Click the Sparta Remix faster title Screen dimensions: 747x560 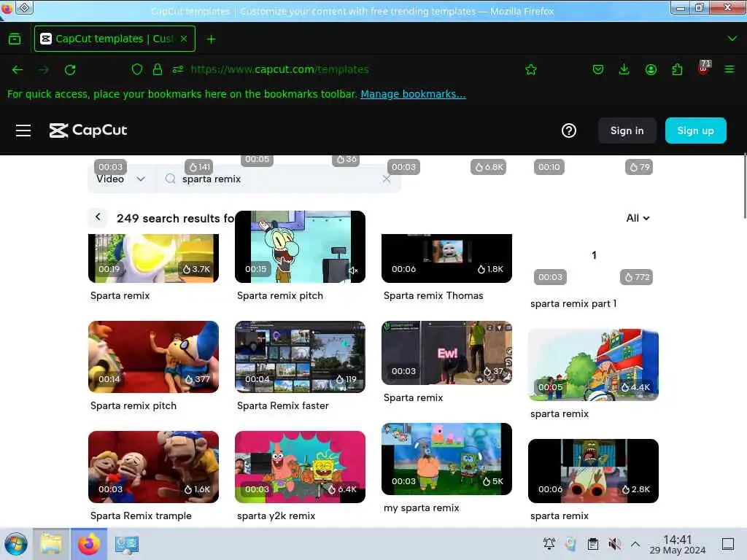[283, 405]
